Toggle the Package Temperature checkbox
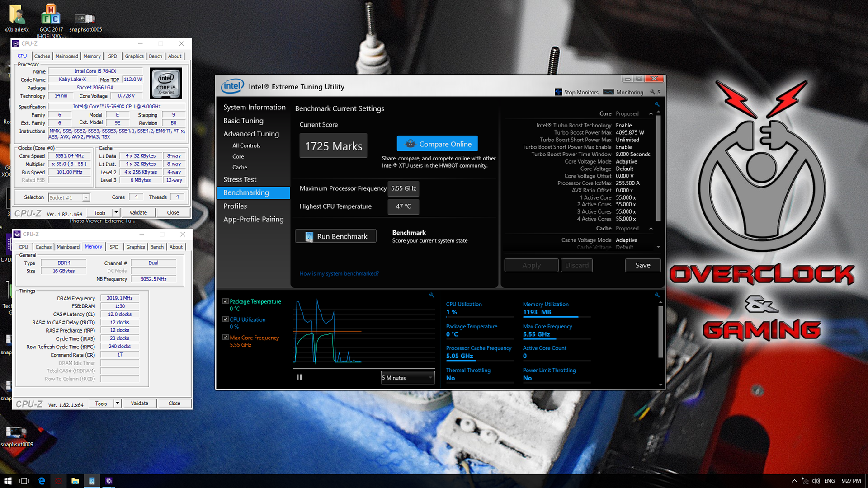Image resolution: width=868 pixels, height=488 pixels. tap(226, 301)
